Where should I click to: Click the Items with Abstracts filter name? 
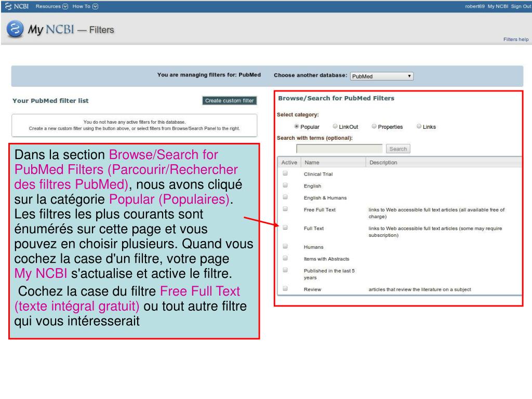point(326,259)
